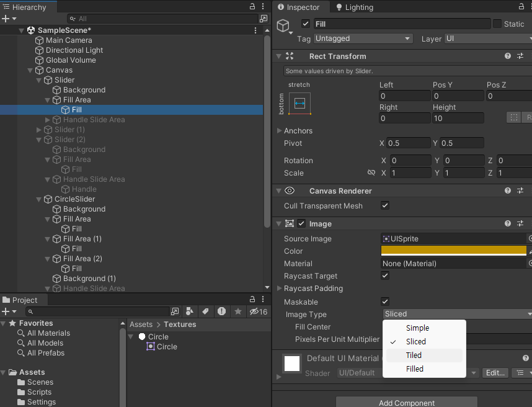
Task: Click the Height value field
Action: coord(458,118)
